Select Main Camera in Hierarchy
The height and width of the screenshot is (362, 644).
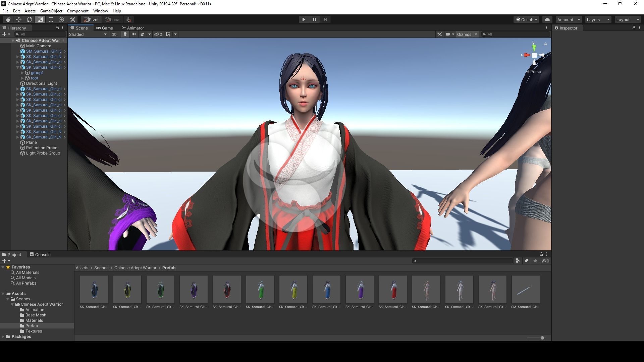coord(39,46)
